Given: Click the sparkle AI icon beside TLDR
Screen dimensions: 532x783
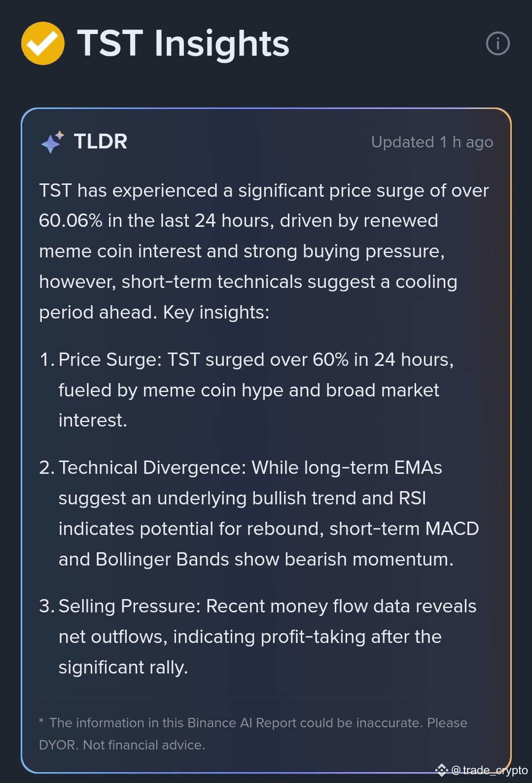Looking at the screenshot, I should coord(52,142).
